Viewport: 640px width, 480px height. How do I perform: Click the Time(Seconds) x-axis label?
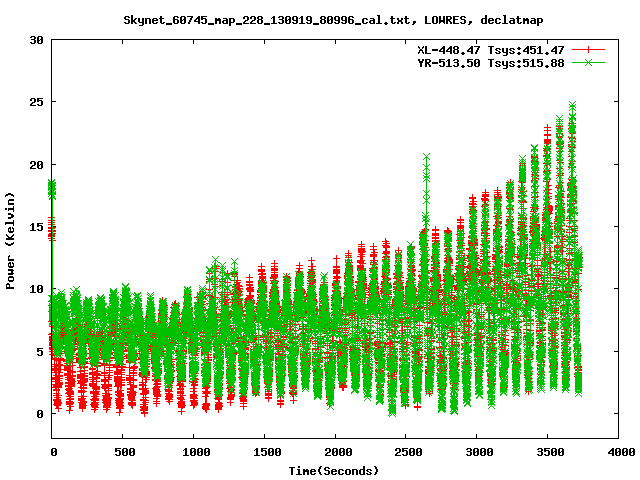point(334,470)
